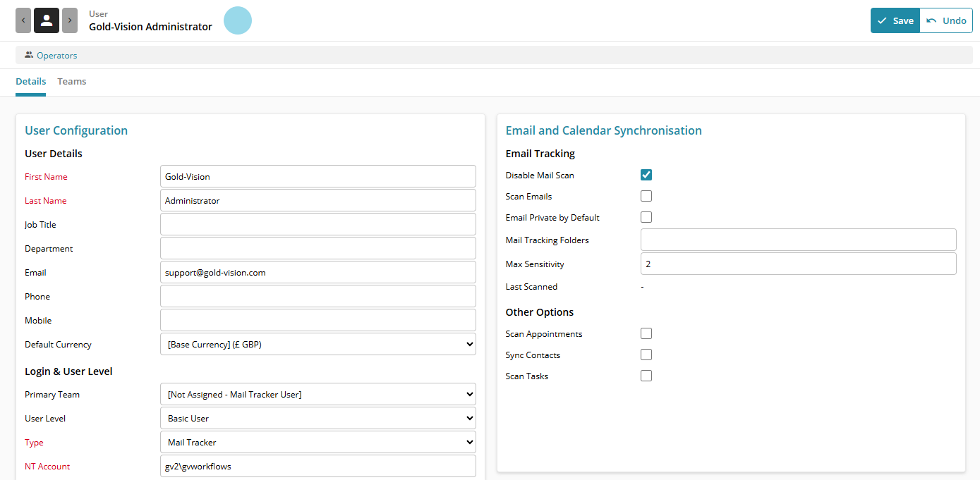The width and height of the screenshot is (980, 480).
Task: Open the User Level dropdown
Action: click(x=318, y=418)
